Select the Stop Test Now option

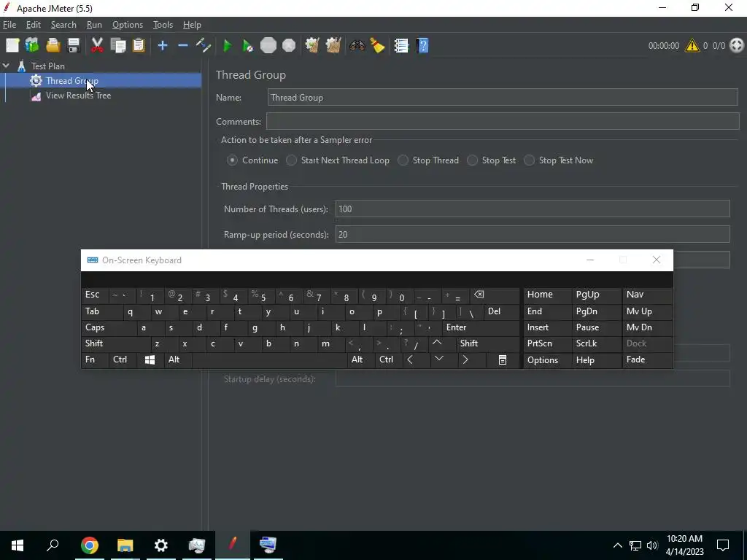tap(529, 160)
